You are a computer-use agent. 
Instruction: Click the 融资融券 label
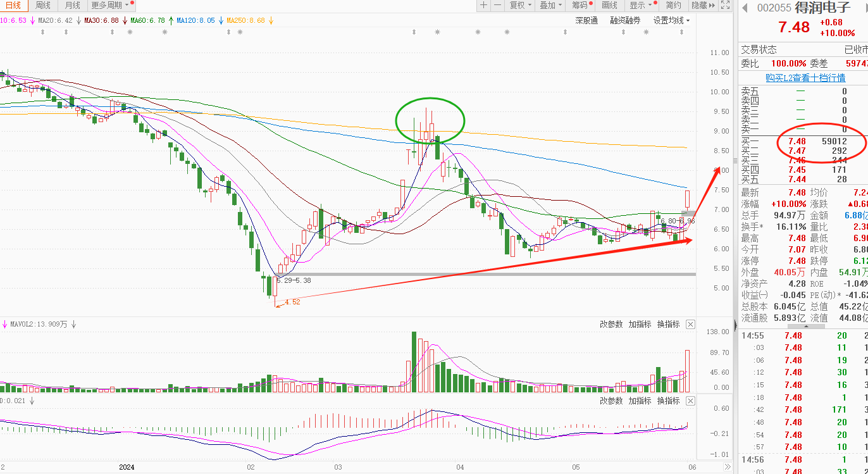[626, 20]
